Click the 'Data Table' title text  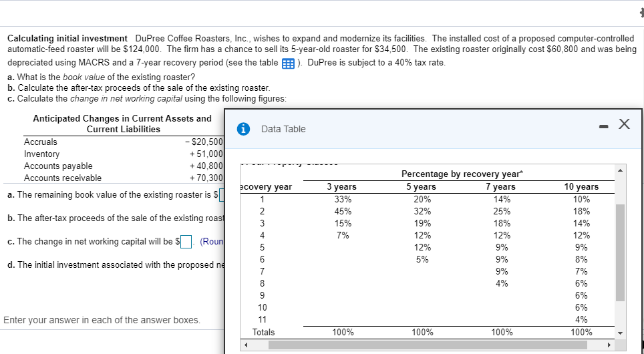pos(283,129)
